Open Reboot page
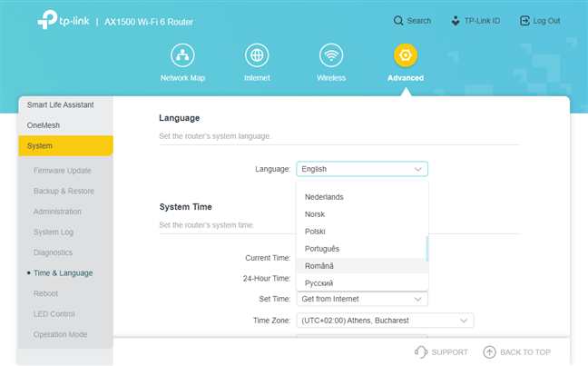Image resolution: width=588 pixels, height=366 pixels. [45, 293]
